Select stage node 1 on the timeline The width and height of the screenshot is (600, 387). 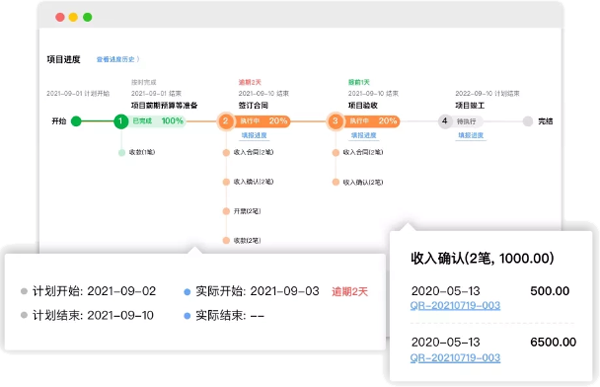point(121,121)
